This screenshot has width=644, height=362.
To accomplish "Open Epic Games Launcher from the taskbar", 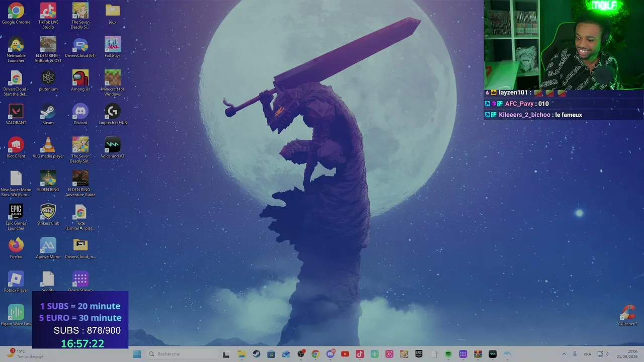I will coord(419,354).
